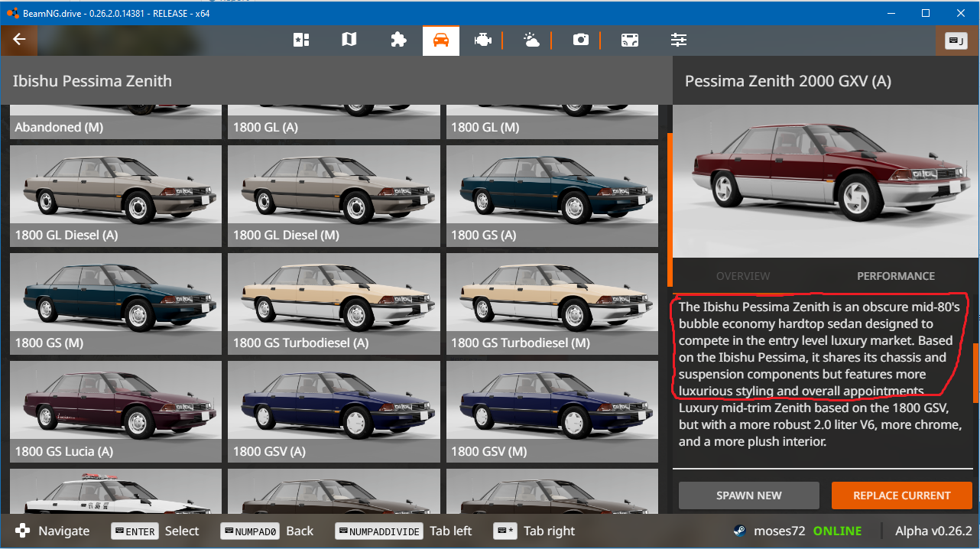The image size is (980, 549).
Task: Click the Ibishu Pessima Zenith heading
Action: pos(92,81)
